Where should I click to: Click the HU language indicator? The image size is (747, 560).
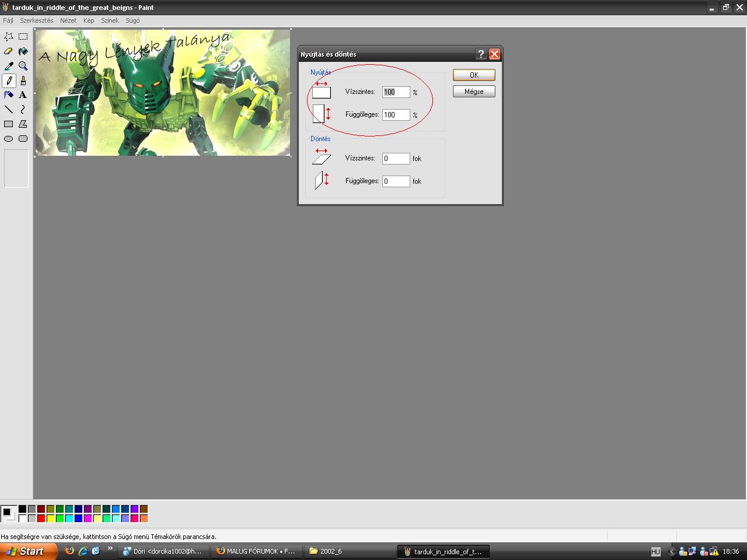coord(655,551)
